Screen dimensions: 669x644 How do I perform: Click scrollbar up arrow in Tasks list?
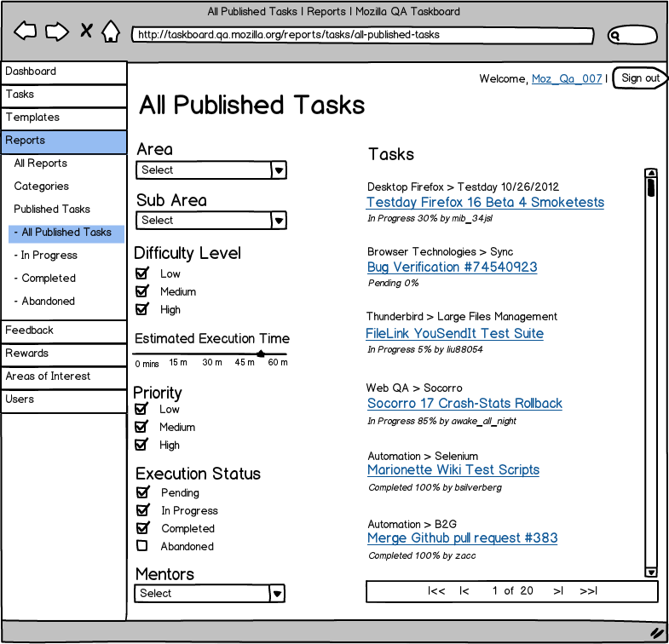pyautogui.click(x=650, y=173)
